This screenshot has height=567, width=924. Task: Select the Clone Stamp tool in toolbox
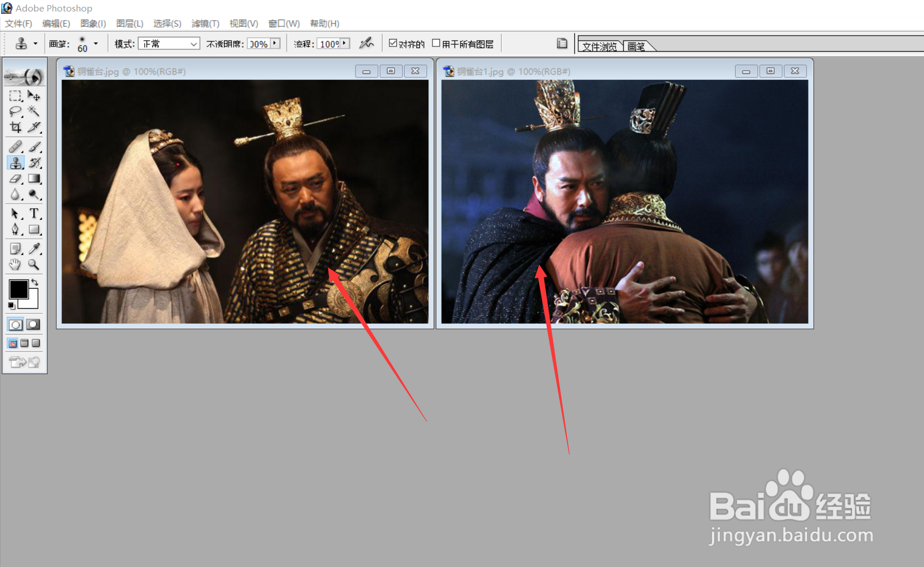16,162
